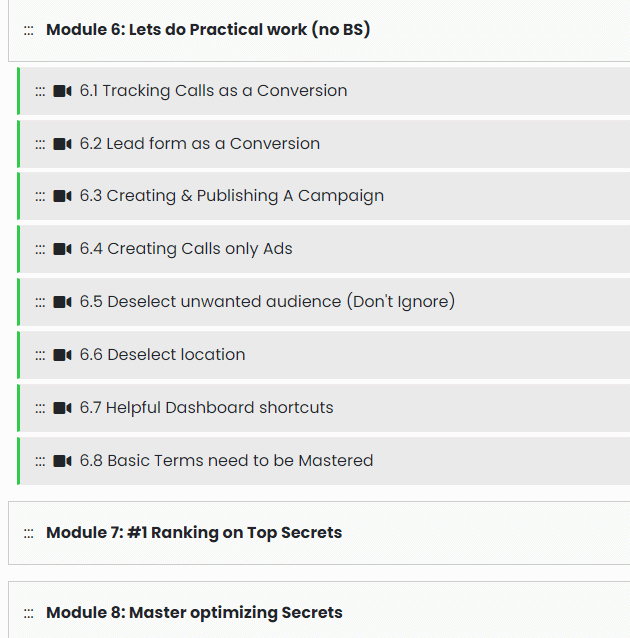Click video icon for 6.6 Deselect location

click(x=62, y=355)
